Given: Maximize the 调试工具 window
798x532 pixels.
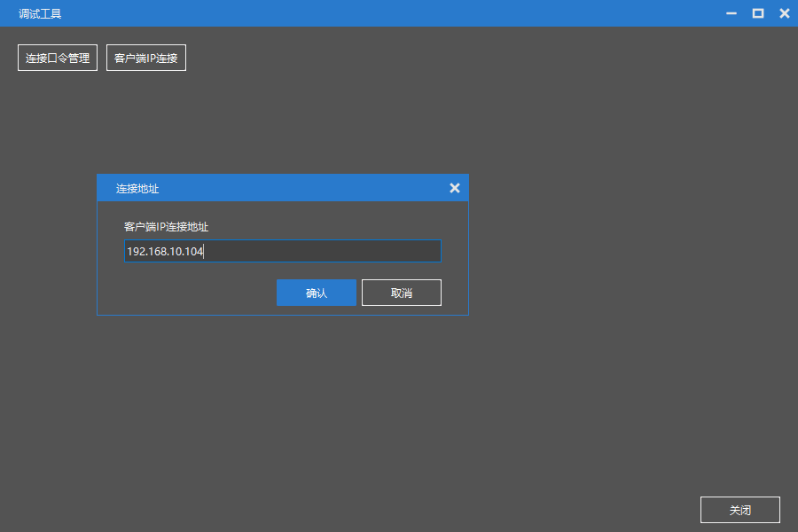Looking at the screenshot, I should pyautogui.click(x=758, y=13).
